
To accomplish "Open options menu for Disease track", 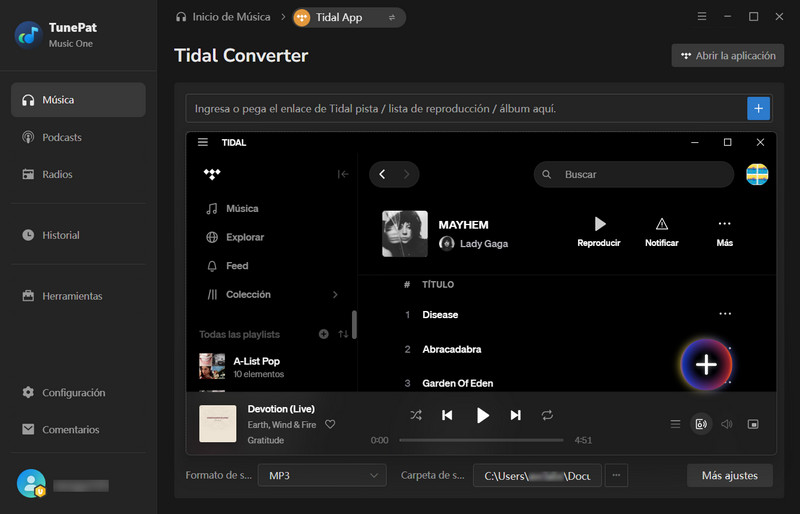I will [725, 314].
